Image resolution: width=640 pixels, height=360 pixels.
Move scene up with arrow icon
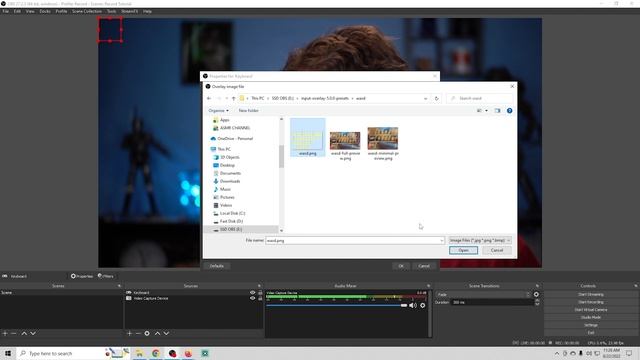(24, 333)
